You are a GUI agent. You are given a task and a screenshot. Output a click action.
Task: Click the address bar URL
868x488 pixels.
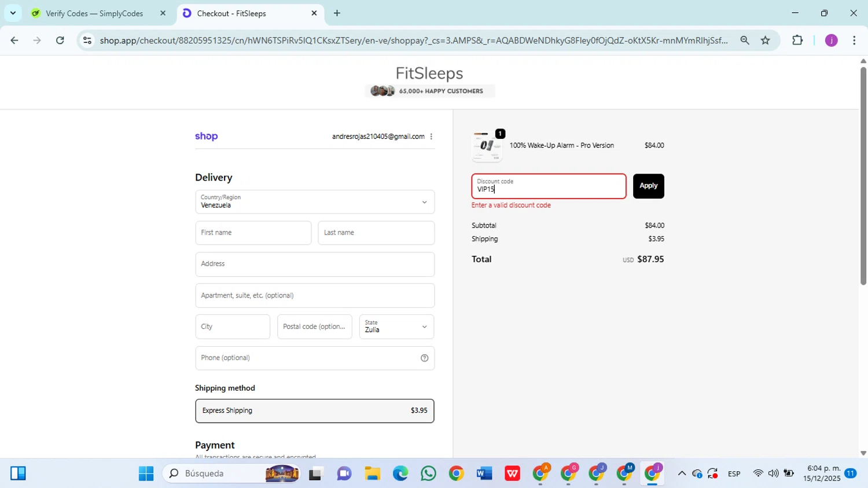pyautogui.click(x=414, y=40)
